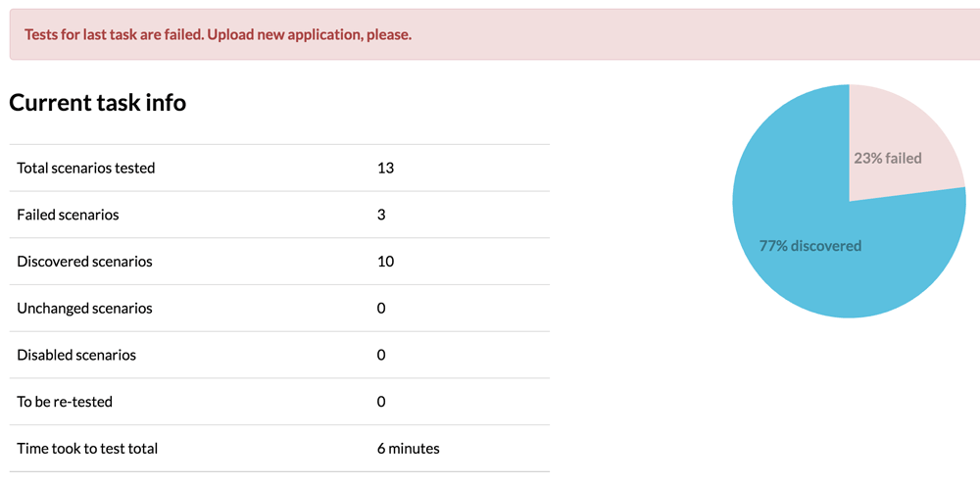Select the Unchanged scenarios row label
This screenshot has height=485, width=980.
84,309
